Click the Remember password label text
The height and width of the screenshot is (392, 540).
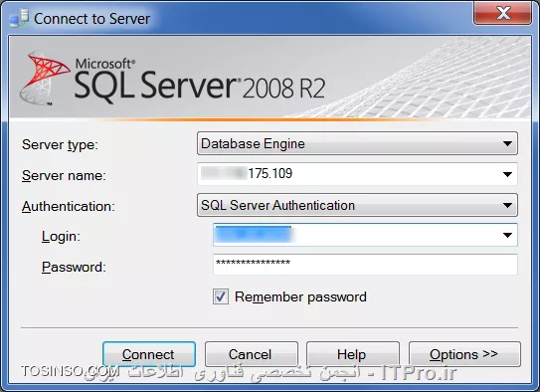(x=300, y=296)
